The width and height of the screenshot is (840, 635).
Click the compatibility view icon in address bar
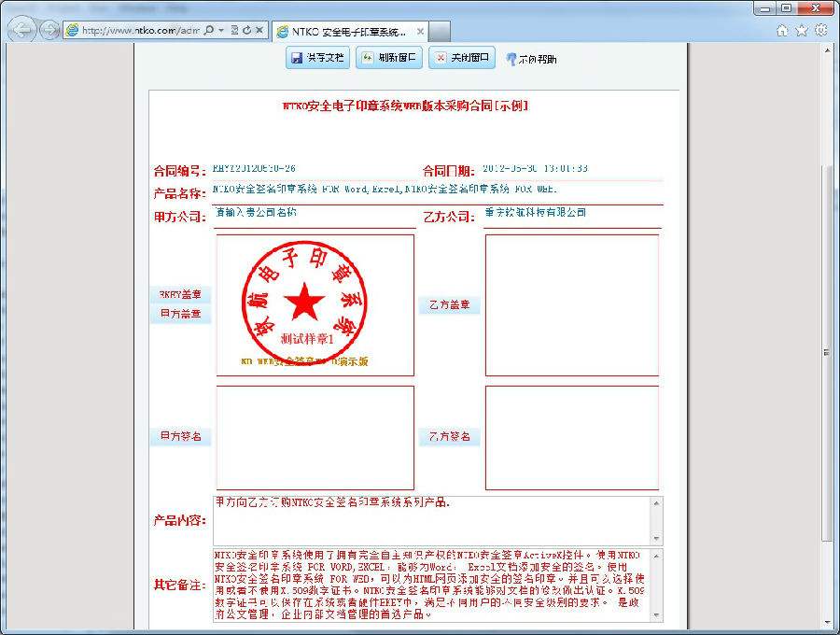pyautogui.click(x=234, y=30)
